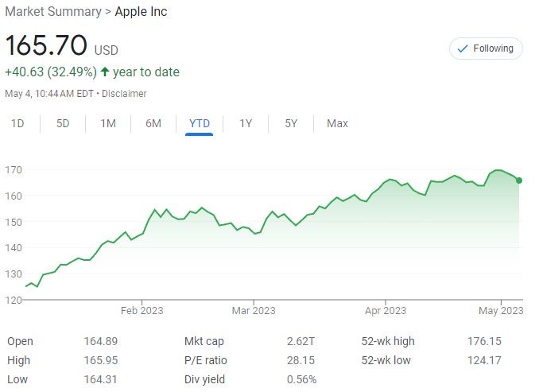
Task: Switch chart to 1Y range
Action: click(x=246, y=123)
